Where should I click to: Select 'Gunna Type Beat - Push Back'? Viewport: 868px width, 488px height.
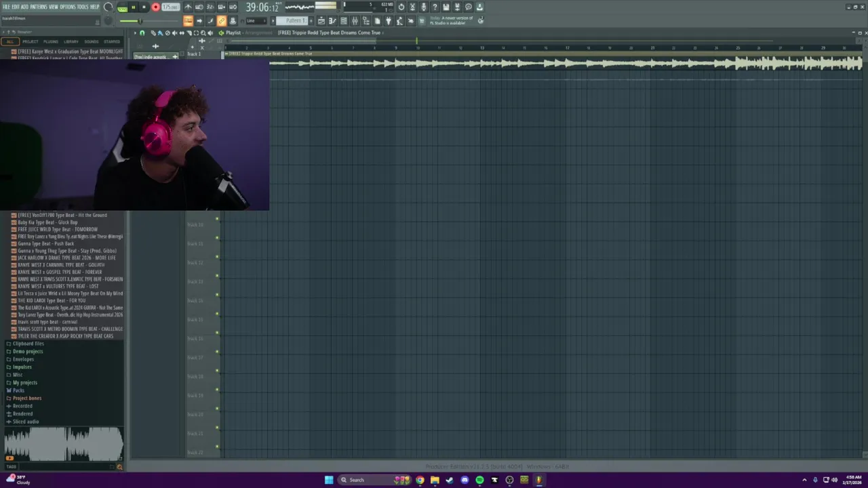pos(46,243)
